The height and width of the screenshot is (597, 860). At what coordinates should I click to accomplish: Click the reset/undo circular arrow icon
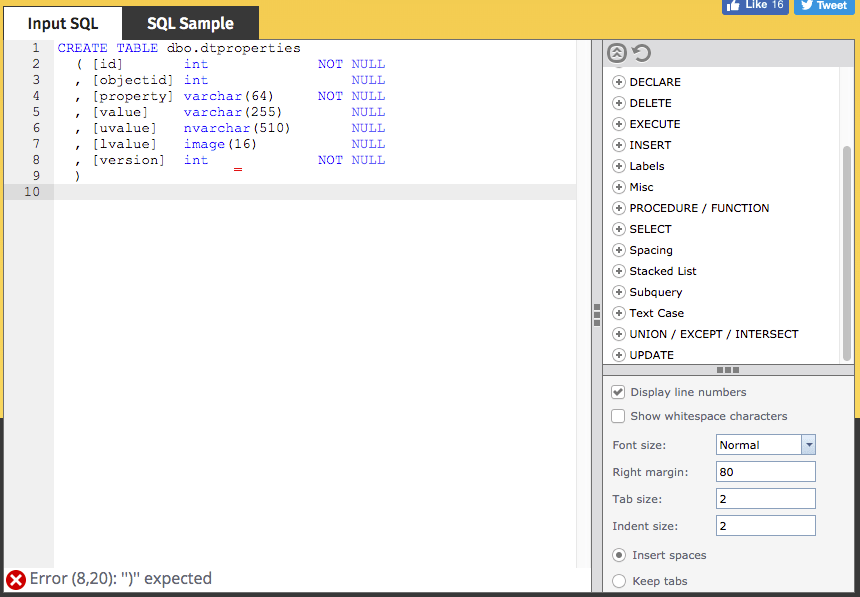click(x=641, y=53)
